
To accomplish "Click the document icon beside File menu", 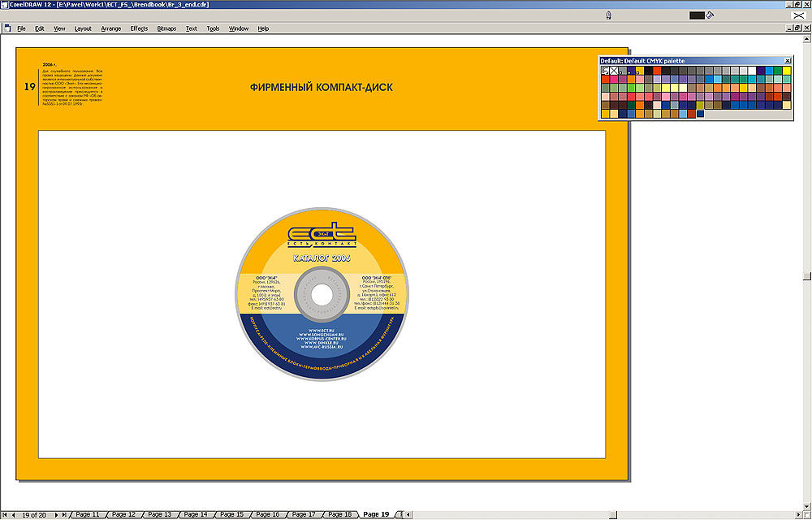I will [7, 28].
